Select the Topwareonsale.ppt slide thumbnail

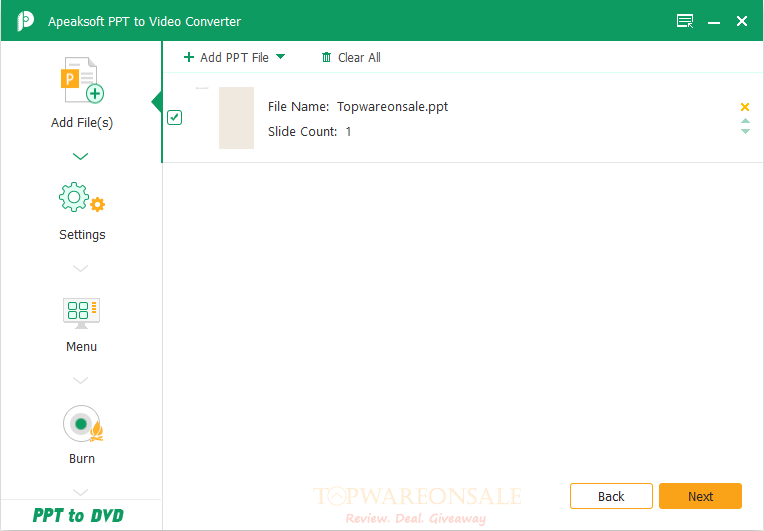[236, 118]
